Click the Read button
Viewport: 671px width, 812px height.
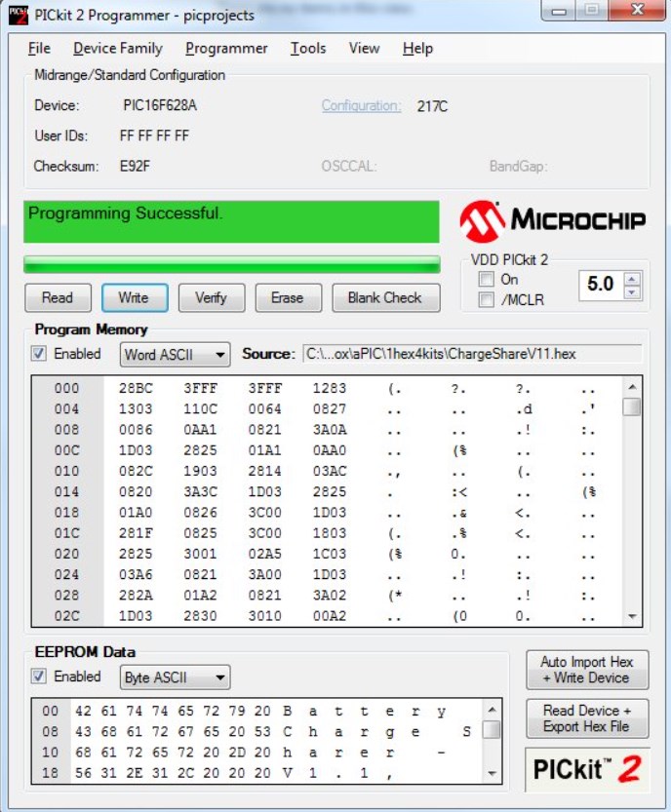click(58, 297)
